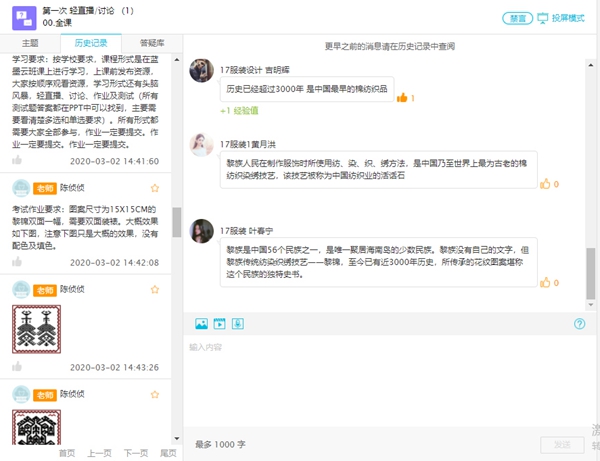
Task: Go to 下一页 in history records
Action: pyautogui.click(x=136, y=453)
